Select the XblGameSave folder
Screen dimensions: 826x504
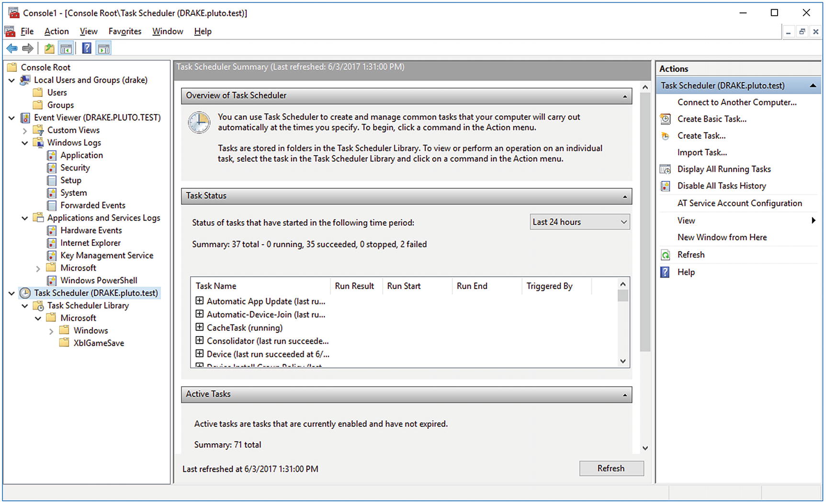(99, 343)
